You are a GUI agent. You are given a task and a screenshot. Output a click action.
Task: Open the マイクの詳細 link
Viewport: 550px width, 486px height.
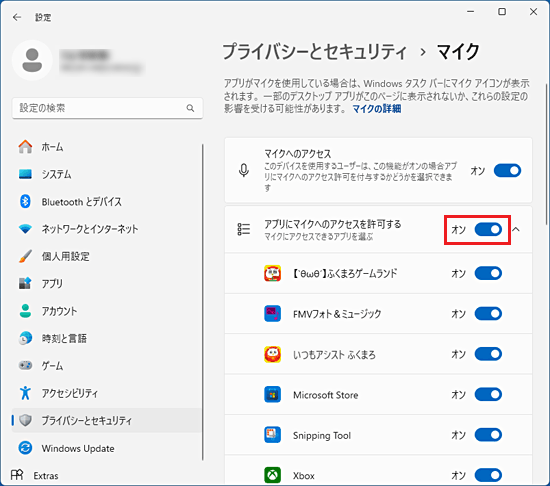tap(377, 109)
